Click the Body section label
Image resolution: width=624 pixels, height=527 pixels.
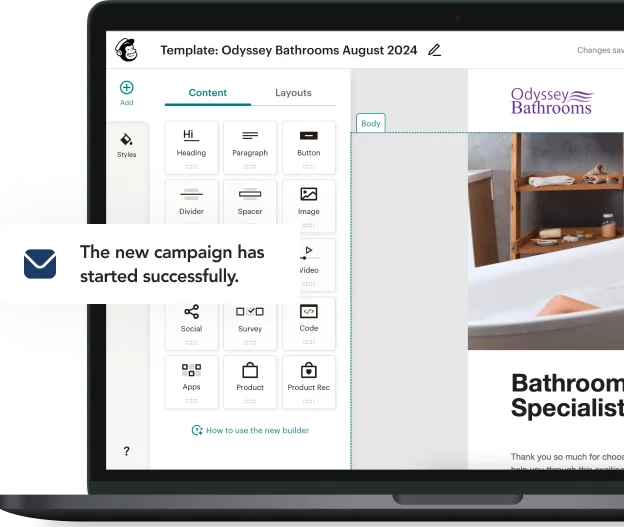370,123
